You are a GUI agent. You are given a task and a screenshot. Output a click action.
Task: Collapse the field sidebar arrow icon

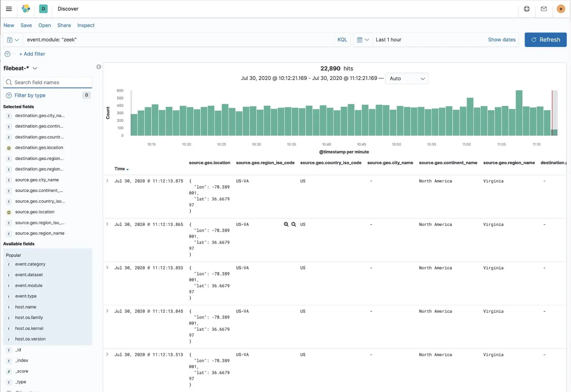(99, 67)
